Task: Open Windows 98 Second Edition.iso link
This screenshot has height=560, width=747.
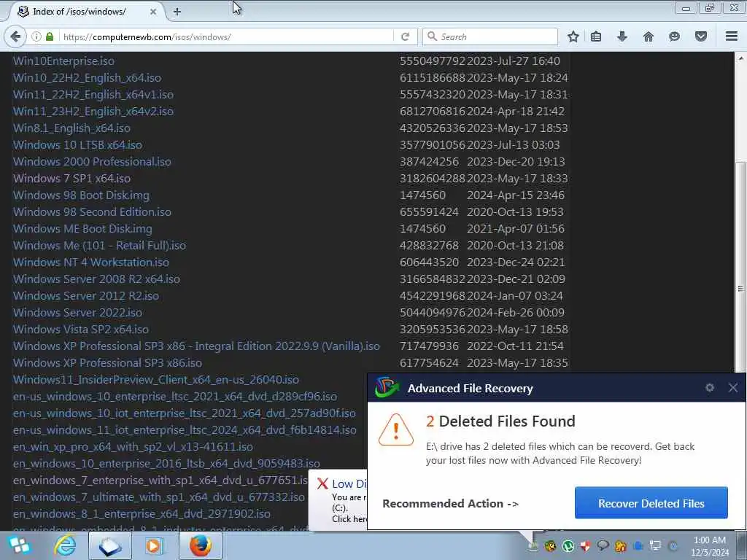Action: click(x=92, y=212)
